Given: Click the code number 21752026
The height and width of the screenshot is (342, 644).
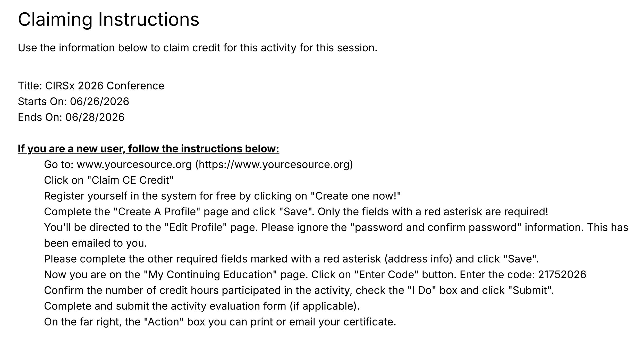Looking at the screenshot, I should point(562,275).
